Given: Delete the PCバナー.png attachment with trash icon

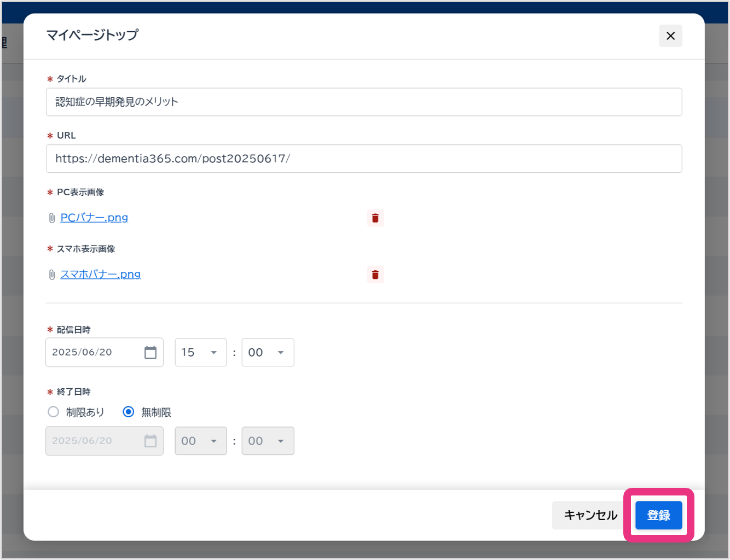Looking at the screenshot, I should pos(375,218).
